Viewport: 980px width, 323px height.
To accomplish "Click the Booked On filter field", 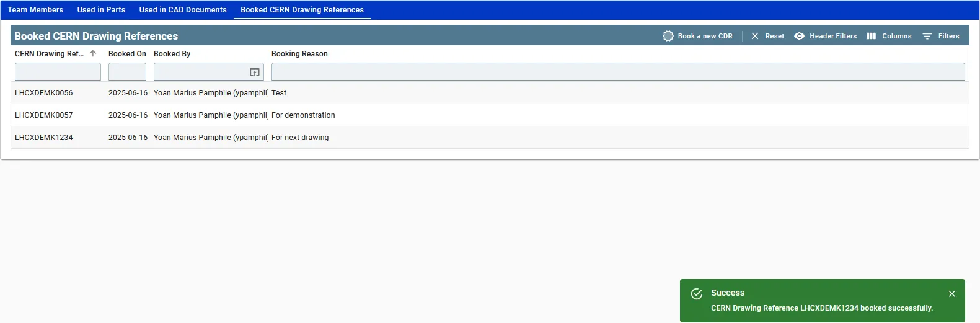I will pos(127,72).
